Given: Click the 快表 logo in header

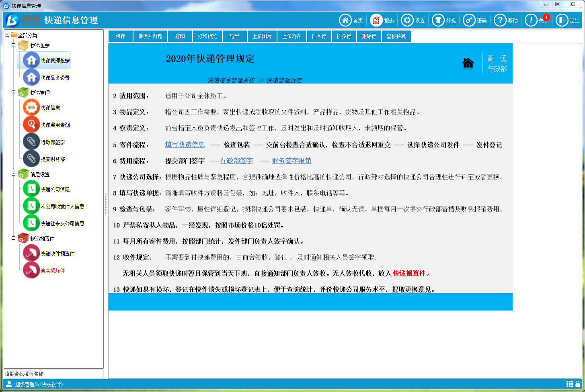Looking at the screenshot, I should tap(23, 20).
